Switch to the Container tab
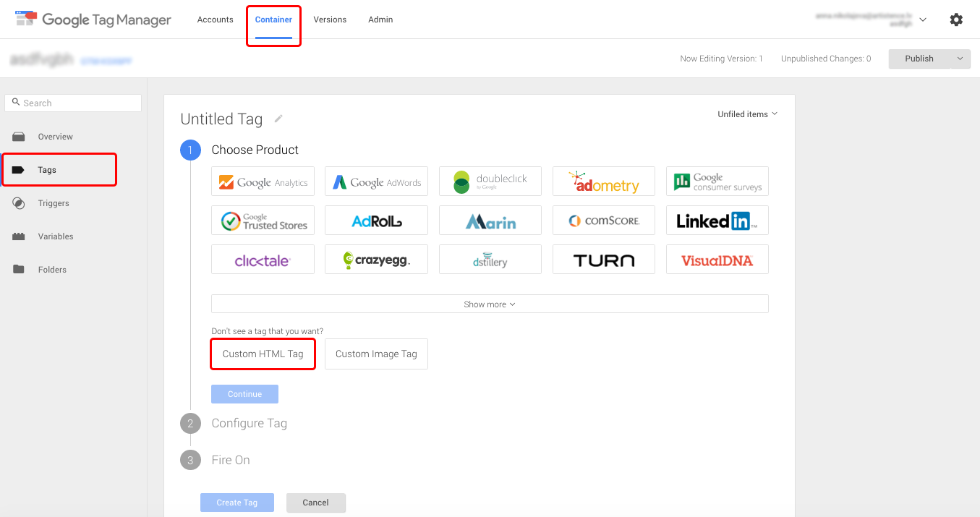 273,20
